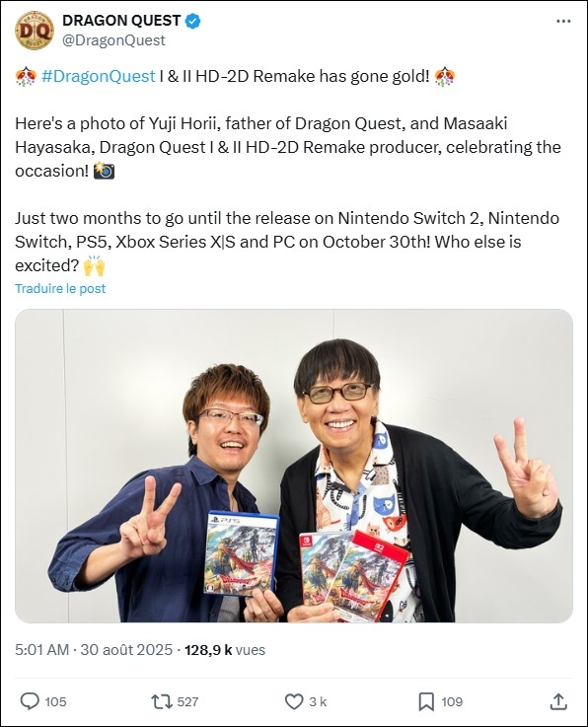The width and height of the screenshot is (588, 727).
Task: Click the repost arrows icon
Action: (162, 701)
